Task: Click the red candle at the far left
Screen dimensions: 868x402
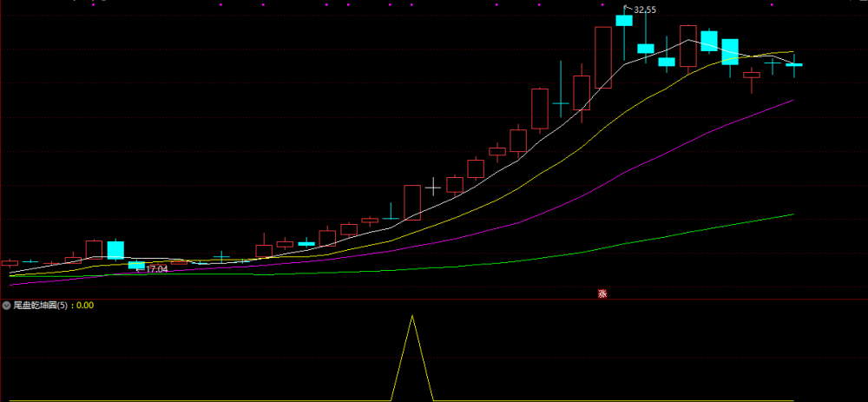Action: tap(10, 263)
